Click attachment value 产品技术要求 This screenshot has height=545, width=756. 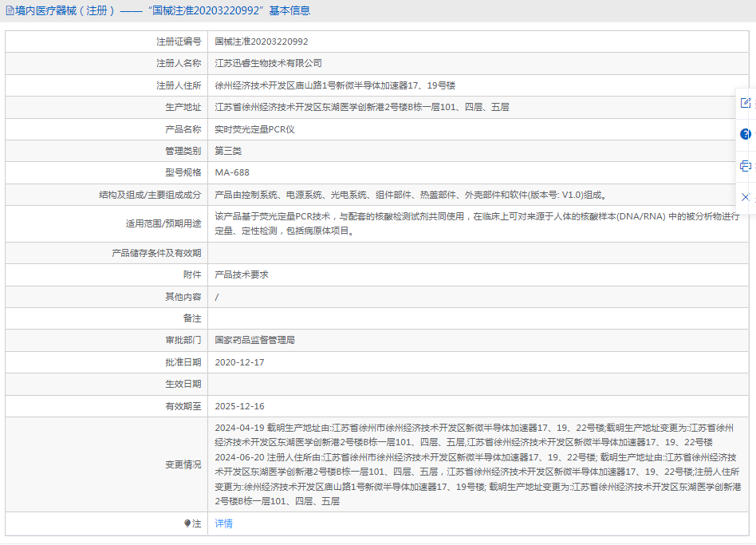coord(242,274)
